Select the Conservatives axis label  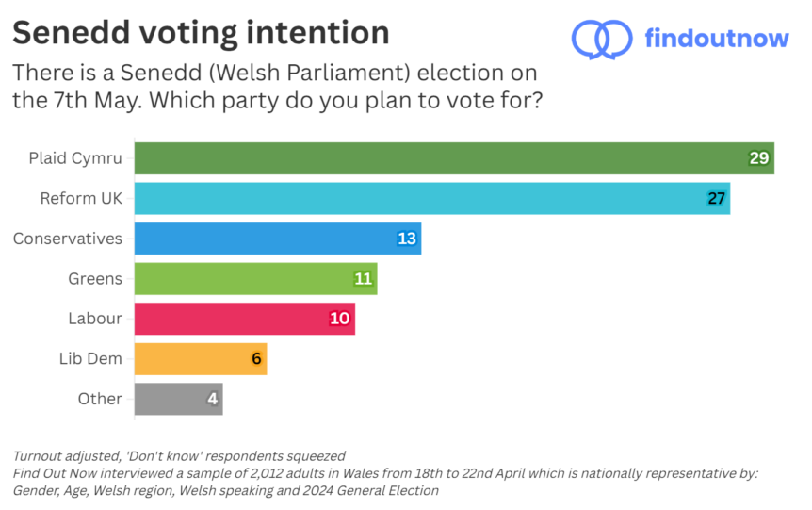click(x=68, y=239)
